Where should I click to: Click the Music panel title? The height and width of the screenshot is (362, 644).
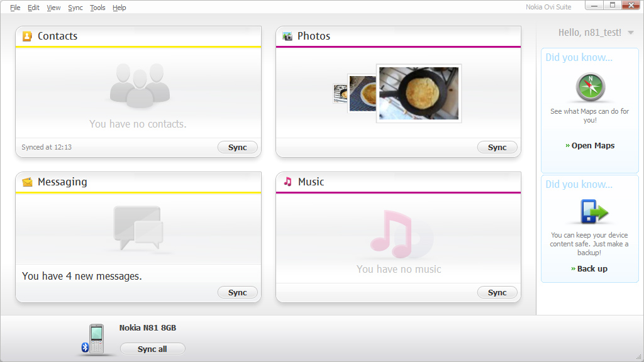click(311, 182)
